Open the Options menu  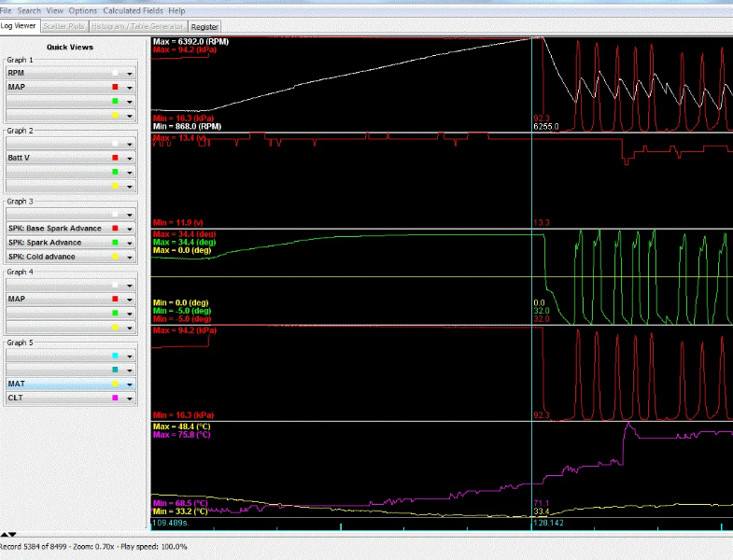point(83,10)
